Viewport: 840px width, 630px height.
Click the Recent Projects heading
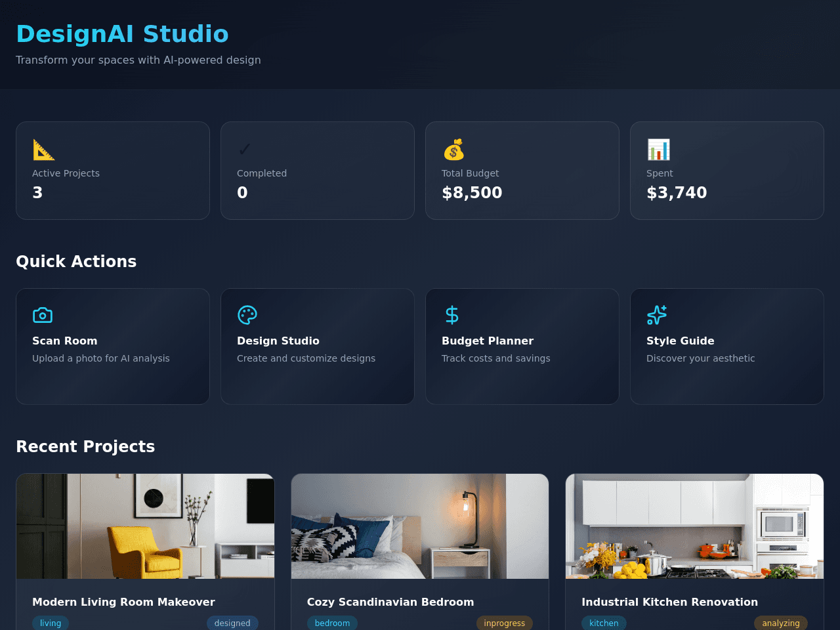tap(85, 446)
